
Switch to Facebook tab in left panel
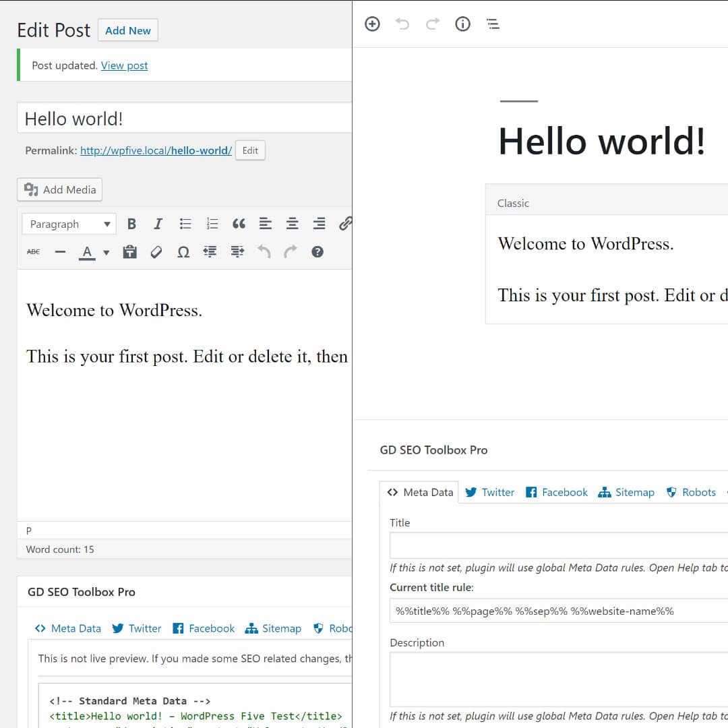click(x=204, y=628)
